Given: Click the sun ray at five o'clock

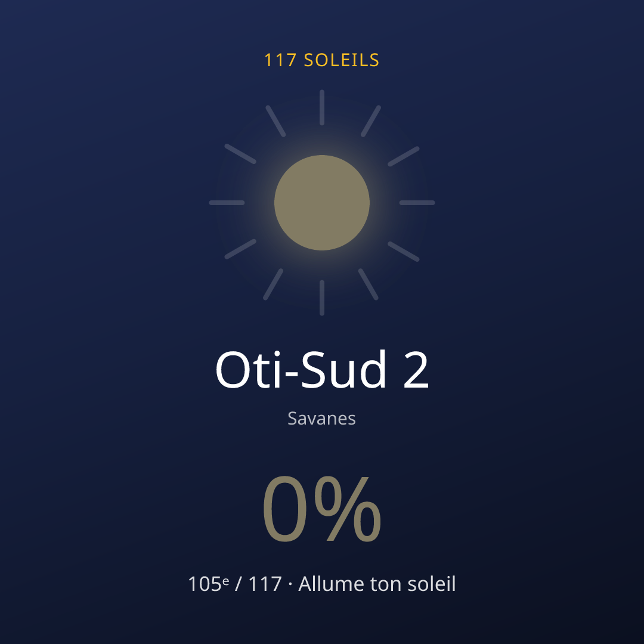Looking at the screenshot, I should pyautogui.click(x=369, y=284).
